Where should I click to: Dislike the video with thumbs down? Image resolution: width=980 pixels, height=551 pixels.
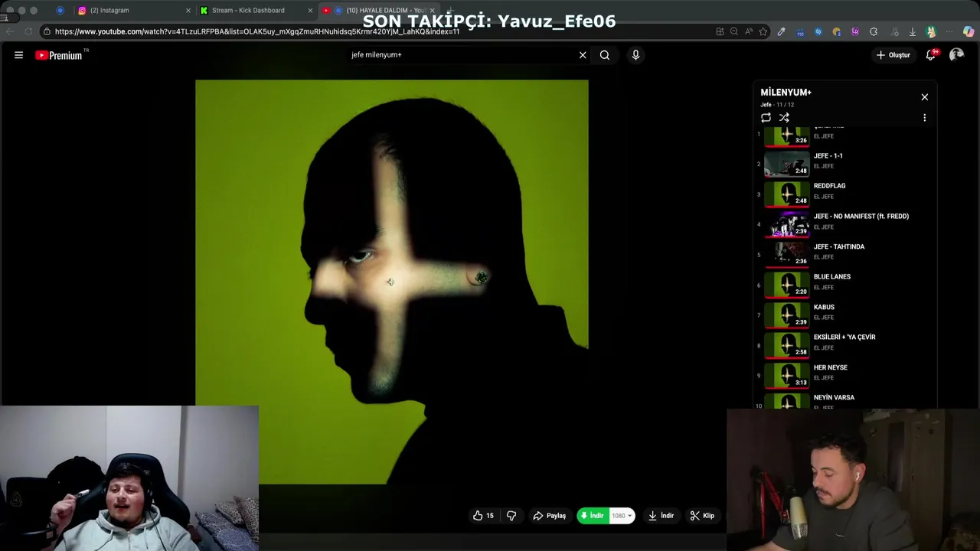[x=511, y=516]
